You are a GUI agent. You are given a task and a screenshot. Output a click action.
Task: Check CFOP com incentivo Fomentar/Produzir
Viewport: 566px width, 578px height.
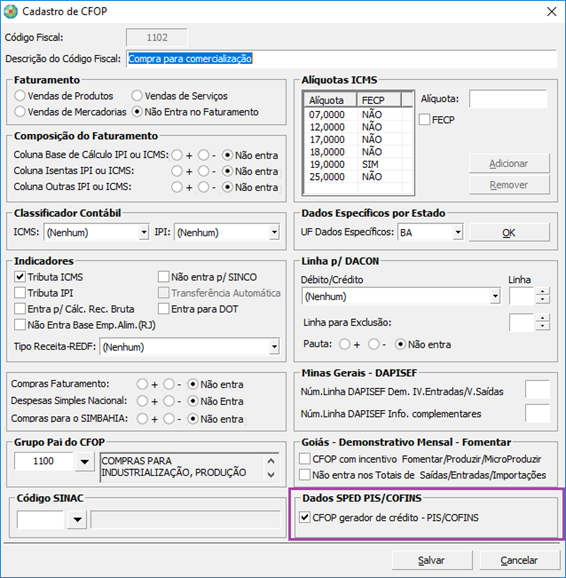point(305,459)
